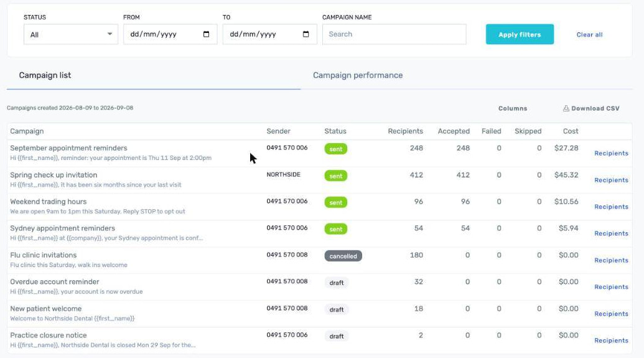Select the Spring check up invitation campaign name
The height and width of the screenshot is (358, 644).
[54, 175]
